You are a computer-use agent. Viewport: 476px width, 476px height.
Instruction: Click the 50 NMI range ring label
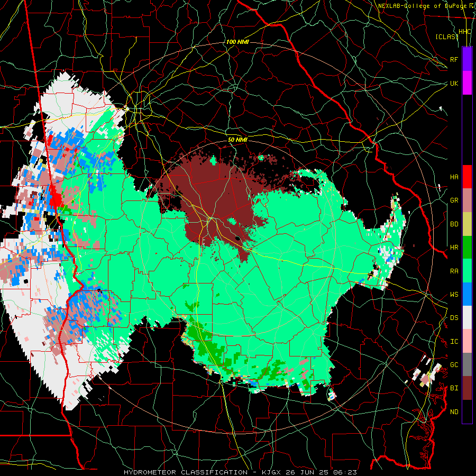pos(237,140)
